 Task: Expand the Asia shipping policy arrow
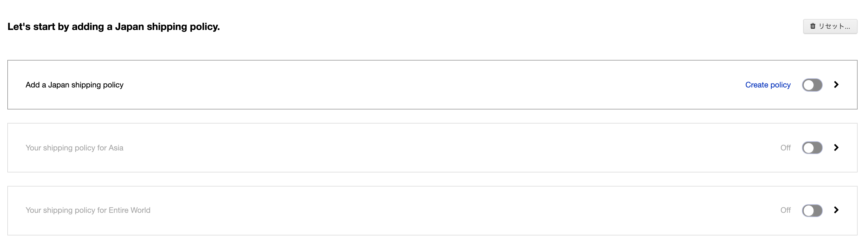tap(836, 148)
